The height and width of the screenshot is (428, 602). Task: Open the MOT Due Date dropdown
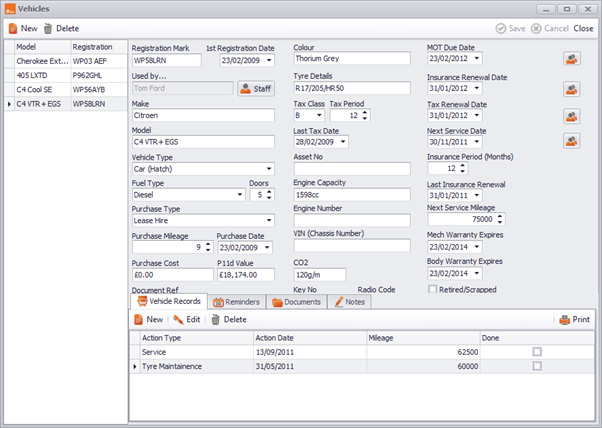[477, 58]
